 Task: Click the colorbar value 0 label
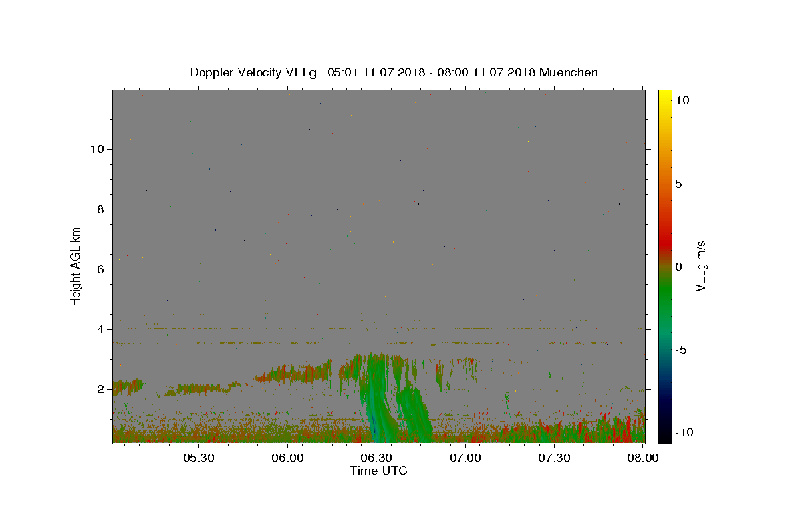pyautogui.click(x=678, y=267)
